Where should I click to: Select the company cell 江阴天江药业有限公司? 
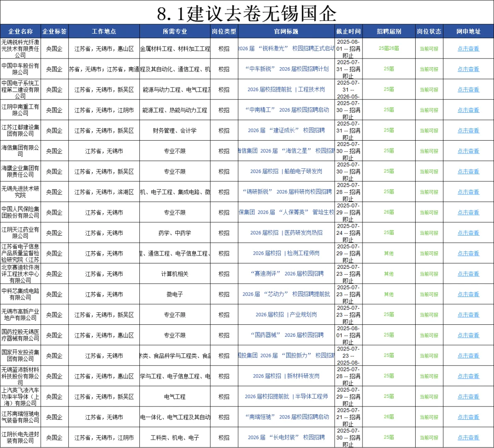[x=20, y=233]
